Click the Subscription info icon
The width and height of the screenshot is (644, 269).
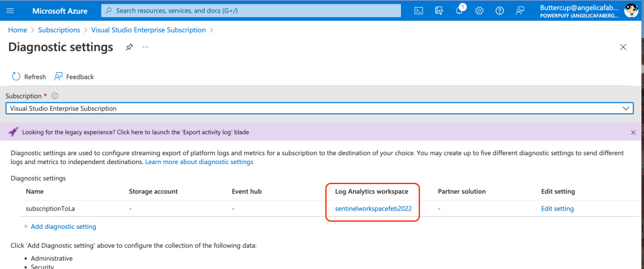click(x=55, y=96)
